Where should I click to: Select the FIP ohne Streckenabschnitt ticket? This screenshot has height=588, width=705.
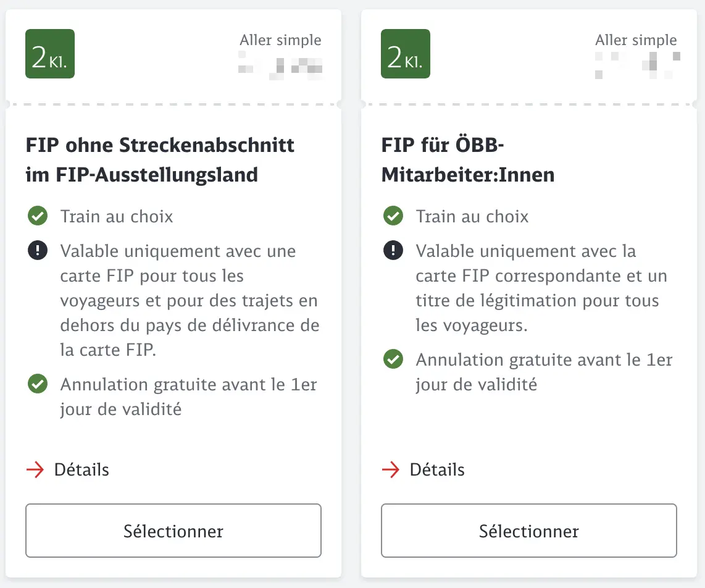coord(173,531)
